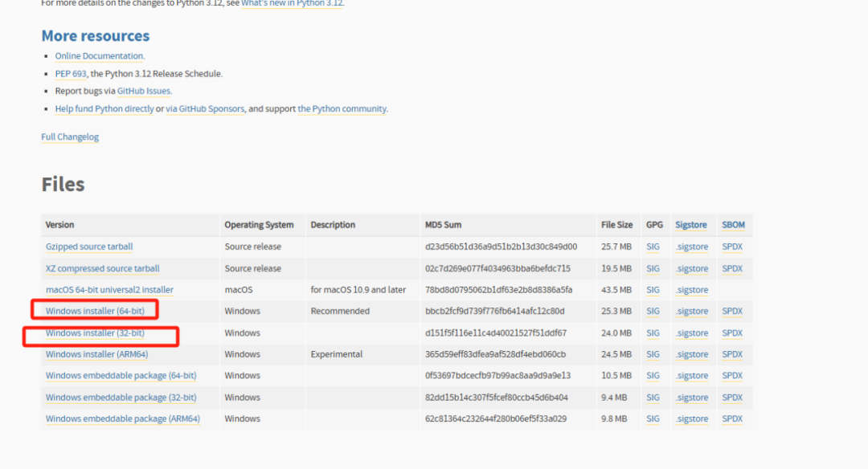Open the Sigstore column header link

(691, 225)
